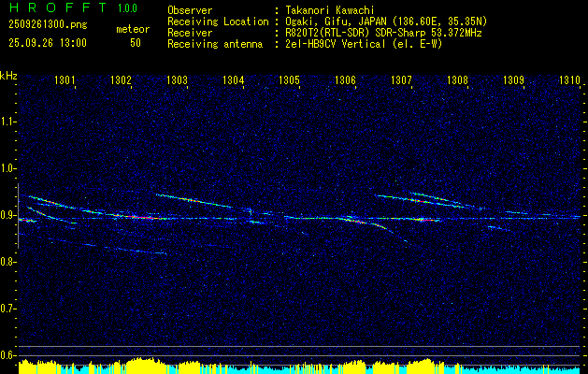Click the name Takanori Kawachi

tap(330, 10)
